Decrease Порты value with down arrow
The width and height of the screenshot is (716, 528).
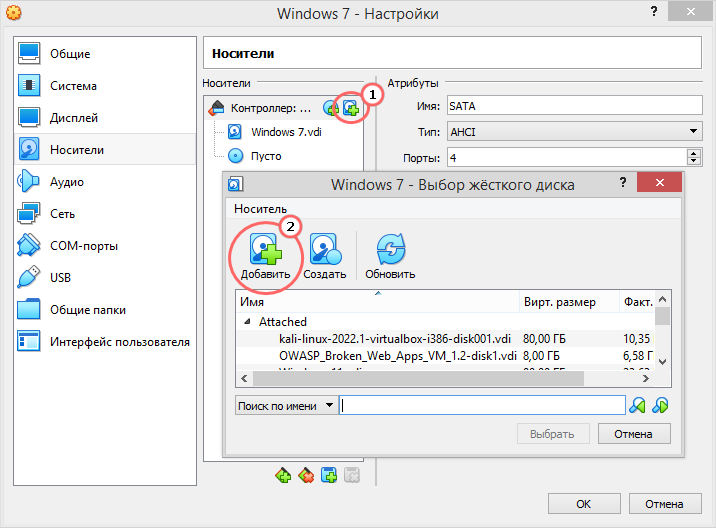(694, 161)
